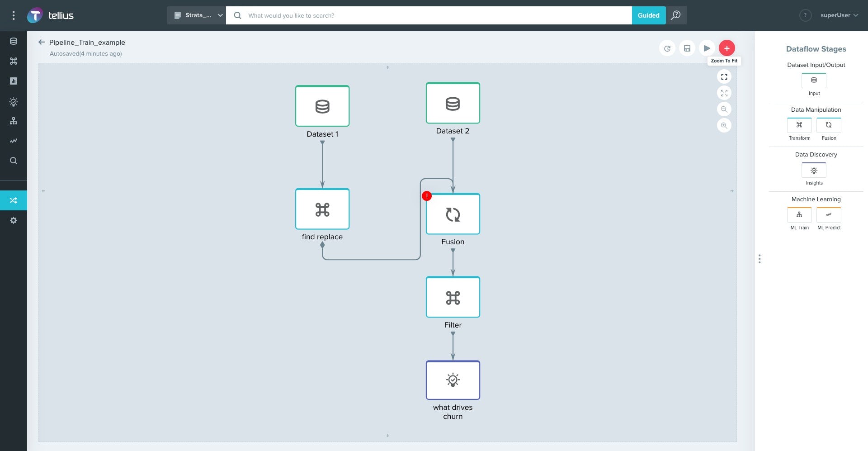
Task: Open the Datasets icon in the left sidebar
Action: coord(14,41)
